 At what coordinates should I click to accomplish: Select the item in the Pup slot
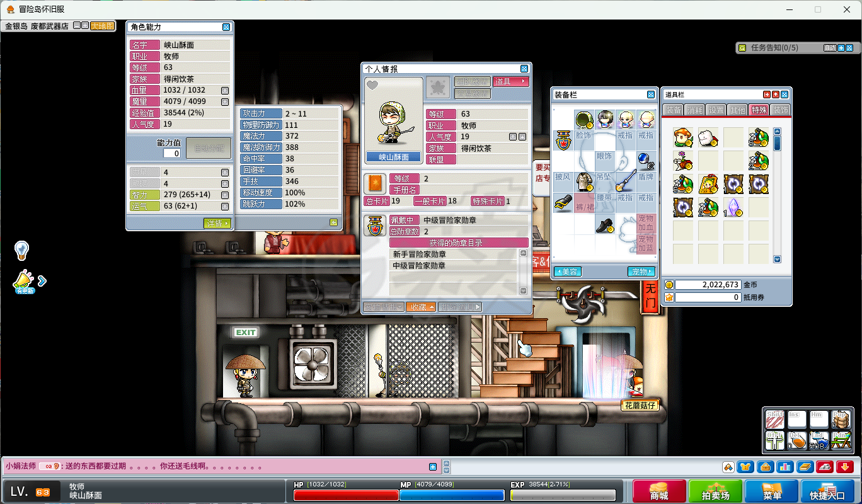(x=841, y=419)
